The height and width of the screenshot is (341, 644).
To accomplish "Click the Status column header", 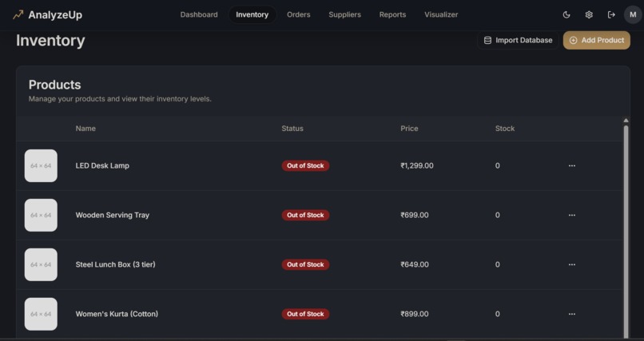I will [x=292, y=129].
